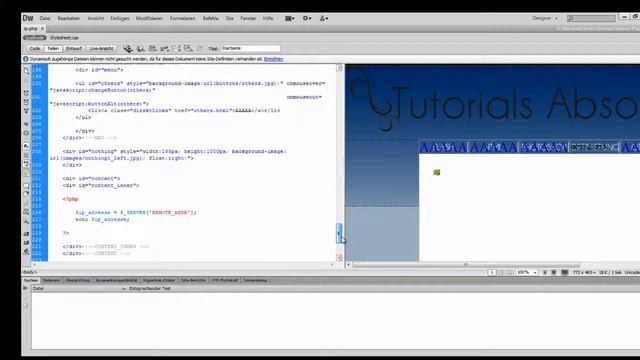Open the Datei menu
640x360 pixels.
tap(45, 18)
